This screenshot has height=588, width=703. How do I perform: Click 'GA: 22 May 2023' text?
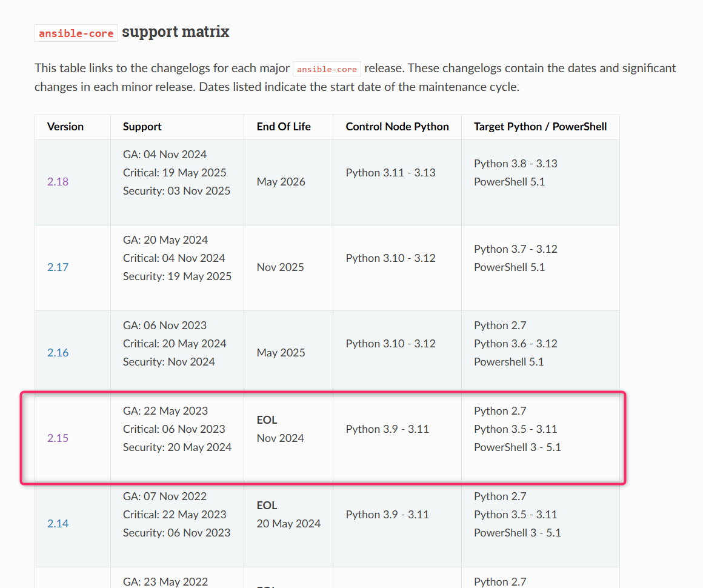pos(165,411)
